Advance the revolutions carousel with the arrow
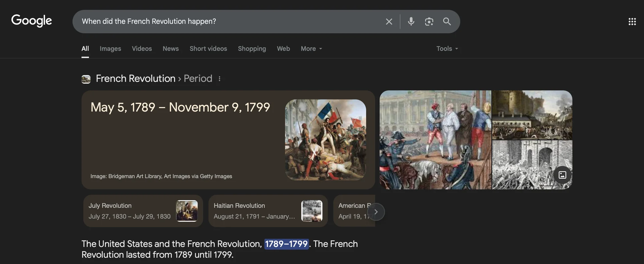644x264 pixels. point(376,212)
